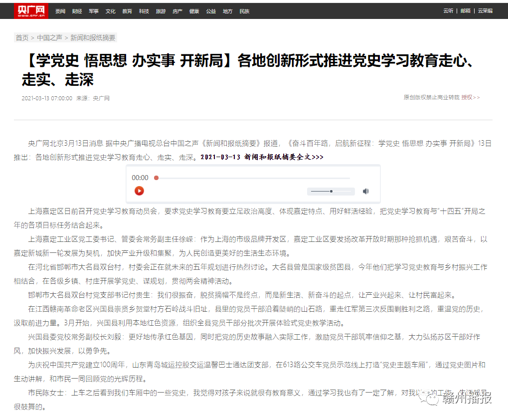Open the 教育 section

[127, 11]
